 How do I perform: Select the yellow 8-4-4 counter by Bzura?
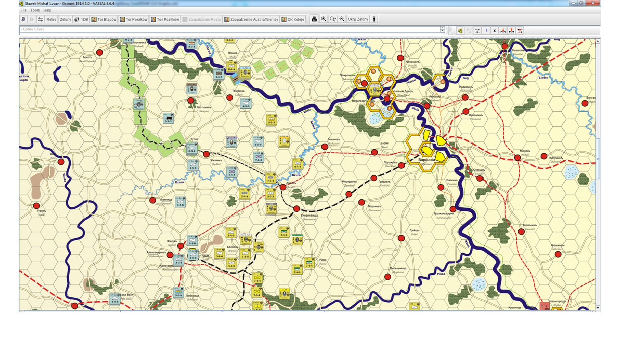(297, 163)
